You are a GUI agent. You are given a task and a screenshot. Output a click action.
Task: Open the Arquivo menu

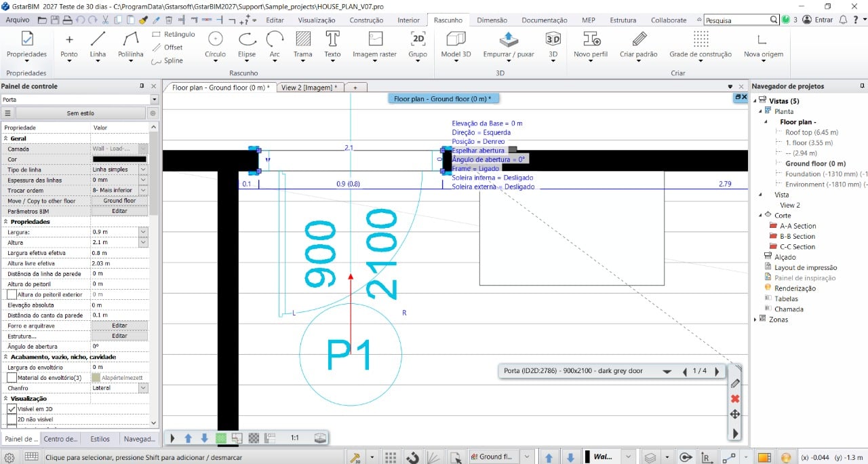[x=17, y=20]
